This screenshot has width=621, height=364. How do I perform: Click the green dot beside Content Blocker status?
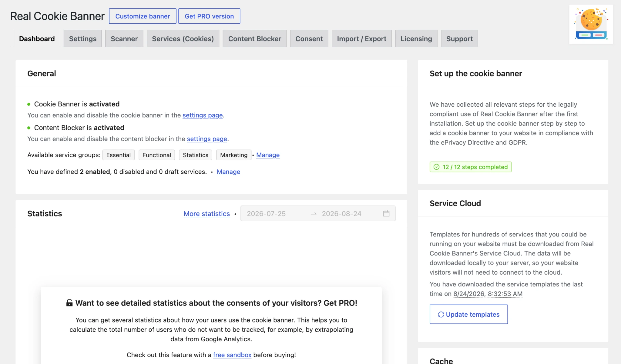pos(29,128)
